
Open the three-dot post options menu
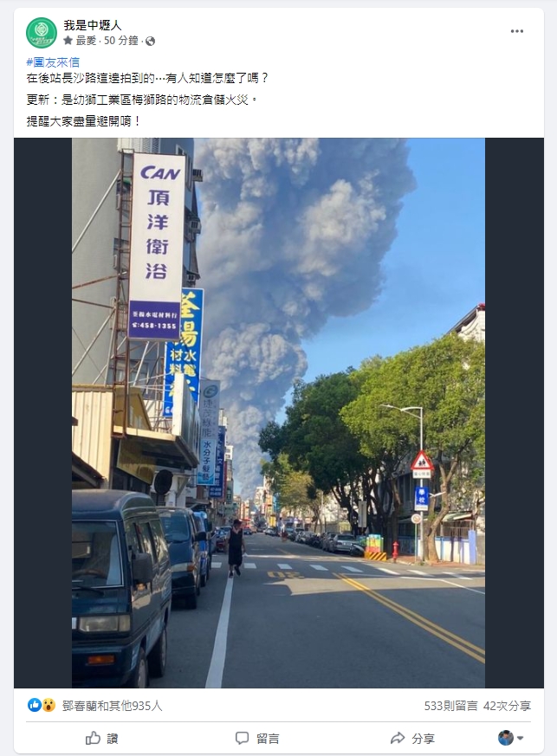[517, 31]
